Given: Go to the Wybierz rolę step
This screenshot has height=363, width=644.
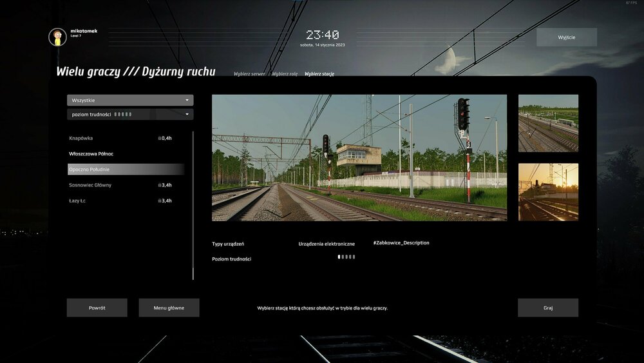Looking at the screenshot, I should pos(285,74).
